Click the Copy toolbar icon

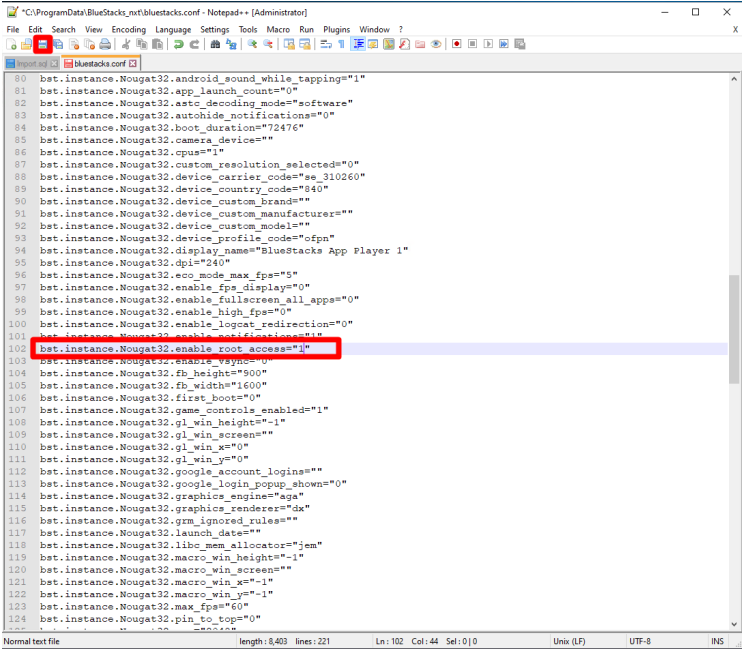[x=141, y=44]
